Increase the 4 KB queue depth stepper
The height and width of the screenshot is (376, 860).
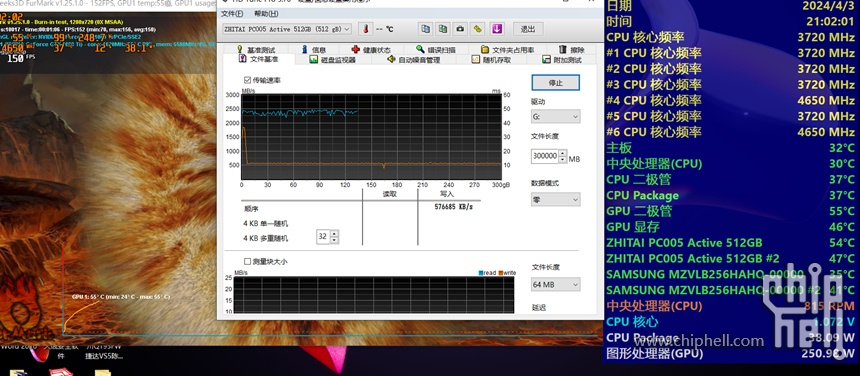point(335,233)
